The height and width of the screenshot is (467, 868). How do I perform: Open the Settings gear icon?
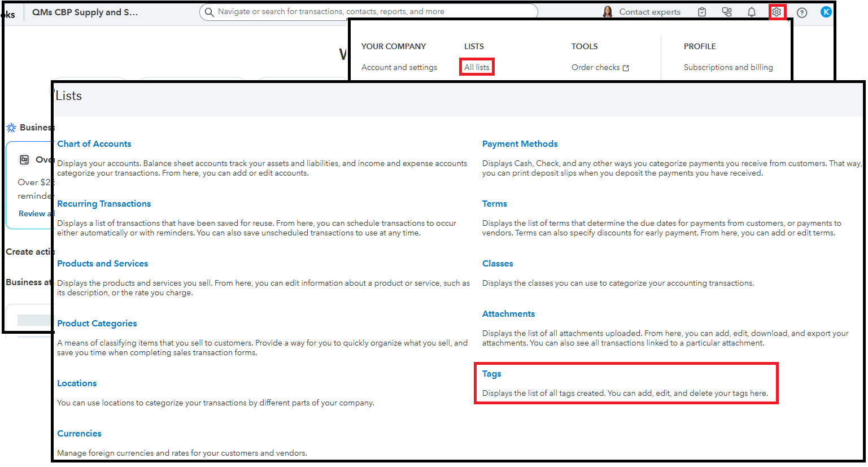point(777,11)
